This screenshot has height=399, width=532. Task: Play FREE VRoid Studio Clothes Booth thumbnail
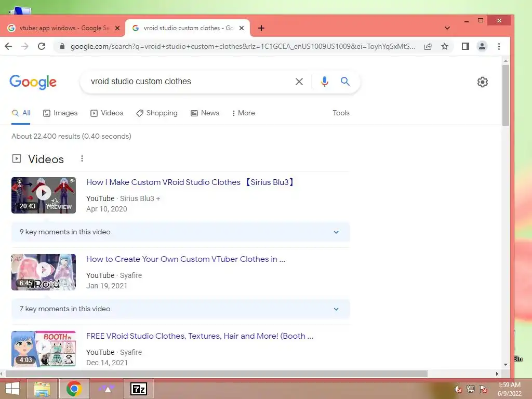(44, 349)
